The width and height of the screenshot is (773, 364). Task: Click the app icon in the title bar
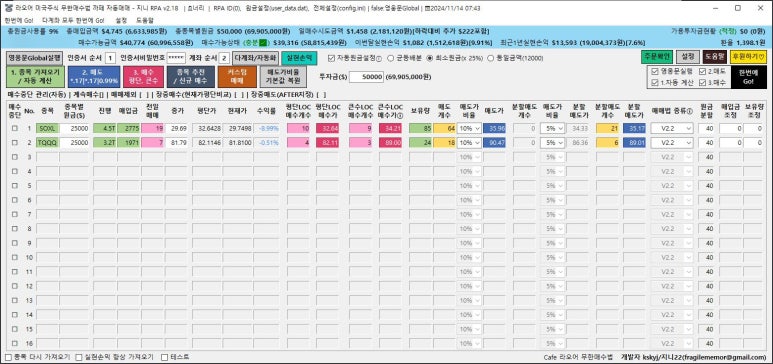[8, 8]
